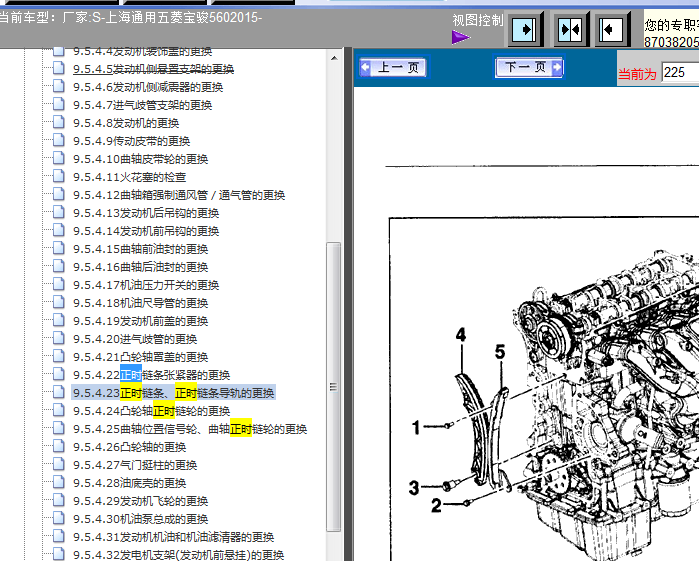This screenshot has width=699, height=561.
Task: Click page icon beside 9.5.4.16曲轴后油封的更换
Action: coord(59,266)
